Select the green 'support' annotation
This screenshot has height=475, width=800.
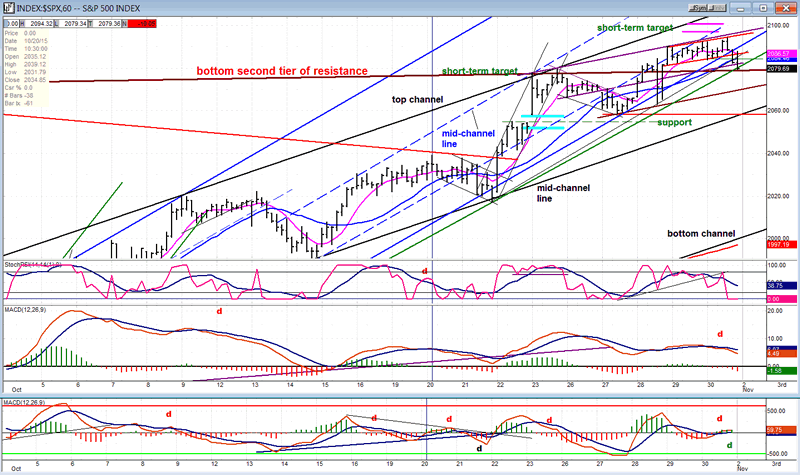[x=674, y=122]
